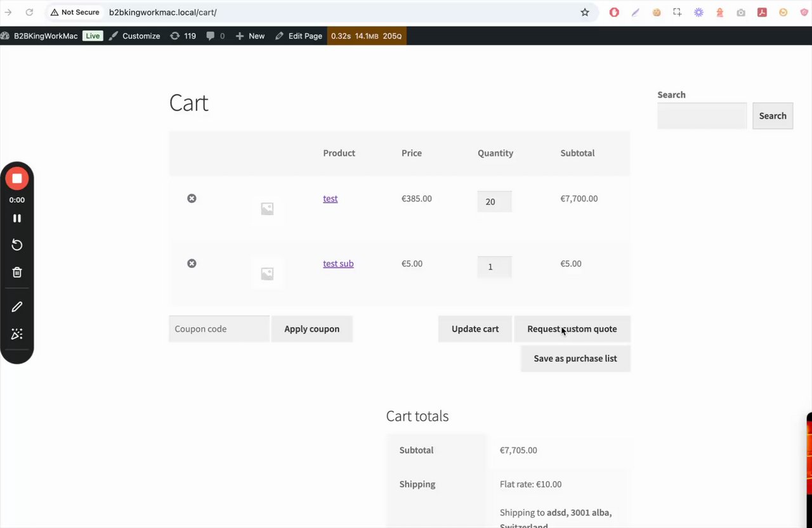Open Customize in the admin bar

[134, 36]
